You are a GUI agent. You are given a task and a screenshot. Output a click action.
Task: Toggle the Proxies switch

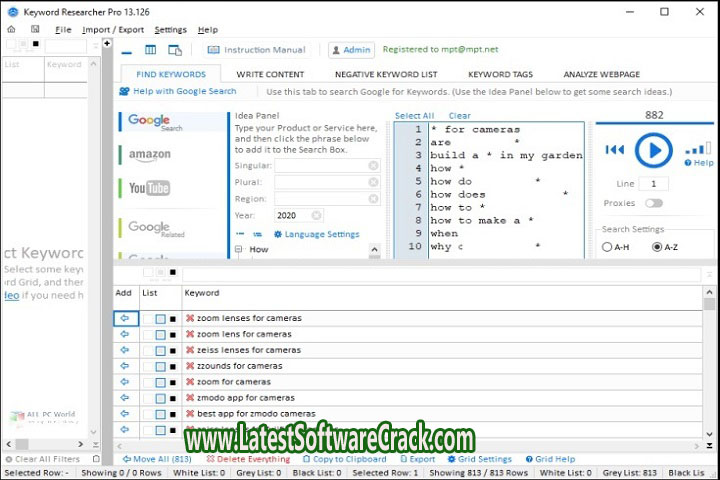653,203
